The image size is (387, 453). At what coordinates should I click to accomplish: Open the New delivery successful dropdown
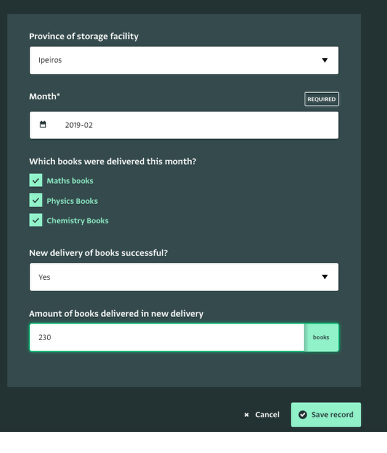click(x=184, y=277)
